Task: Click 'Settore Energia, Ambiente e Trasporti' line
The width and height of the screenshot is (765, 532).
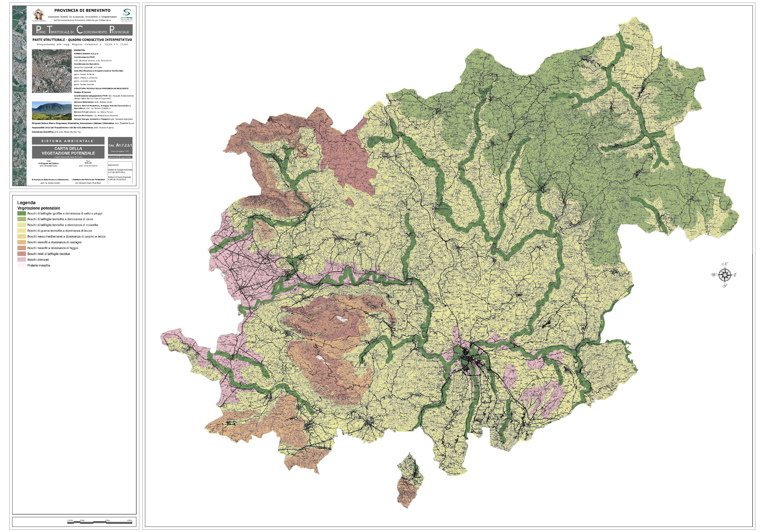Action: [104, 119]
